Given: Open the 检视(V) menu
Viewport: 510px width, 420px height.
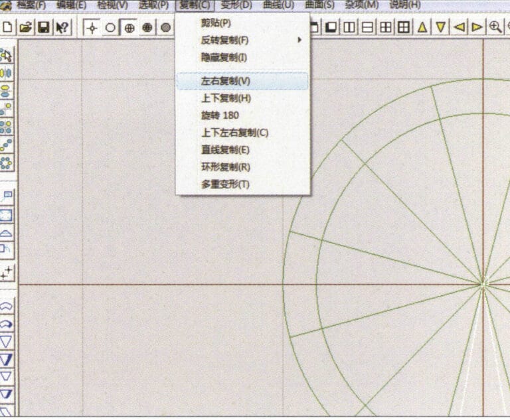Looking at the screenshot, I should point(112,5).
